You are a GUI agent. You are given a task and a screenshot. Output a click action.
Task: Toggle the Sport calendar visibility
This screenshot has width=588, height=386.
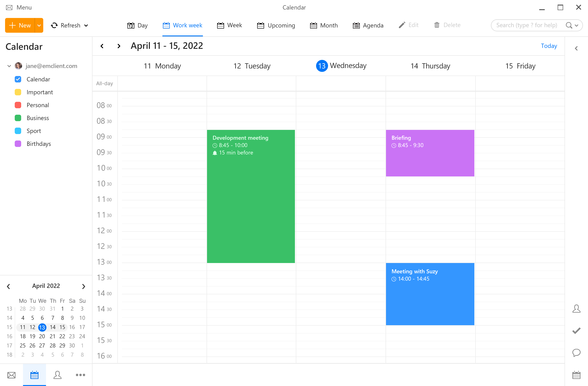click(x=18, y=131)
